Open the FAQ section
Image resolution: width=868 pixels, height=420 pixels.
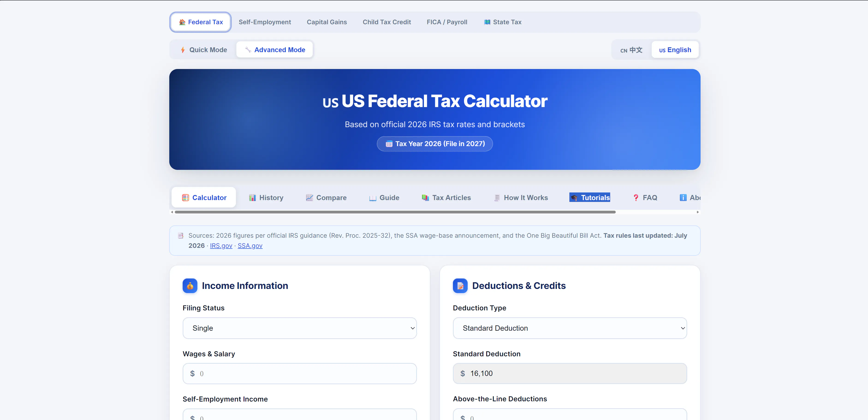(x=645, y=198)
